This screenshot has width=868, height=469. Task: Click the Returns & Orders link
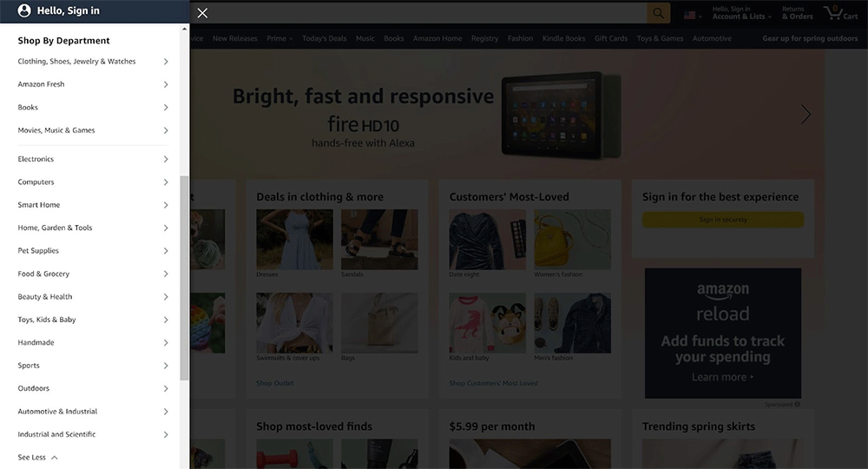(797, 13)
